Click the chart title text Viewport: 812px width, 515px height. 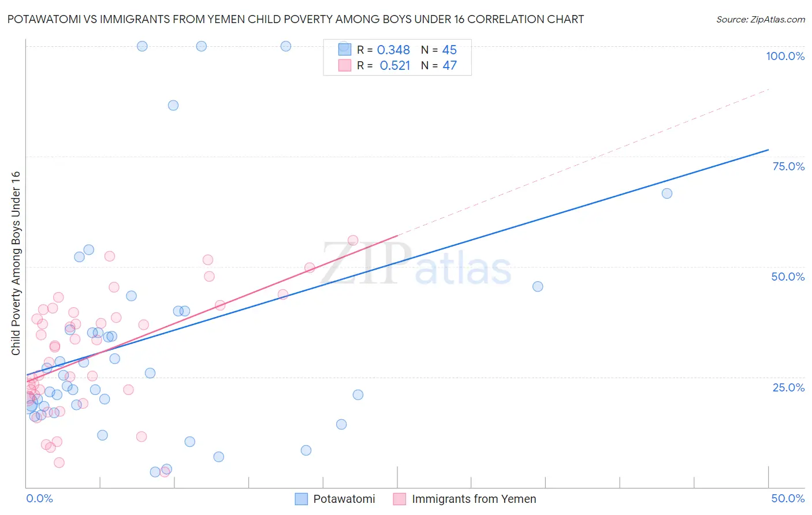pos(296,19)
